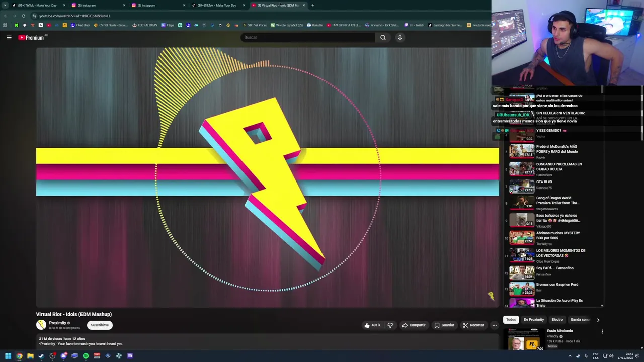The height and width of the screenshot is (362, 644).
Task: Select the Todos filter chip
Action: (x=511, y=320)
